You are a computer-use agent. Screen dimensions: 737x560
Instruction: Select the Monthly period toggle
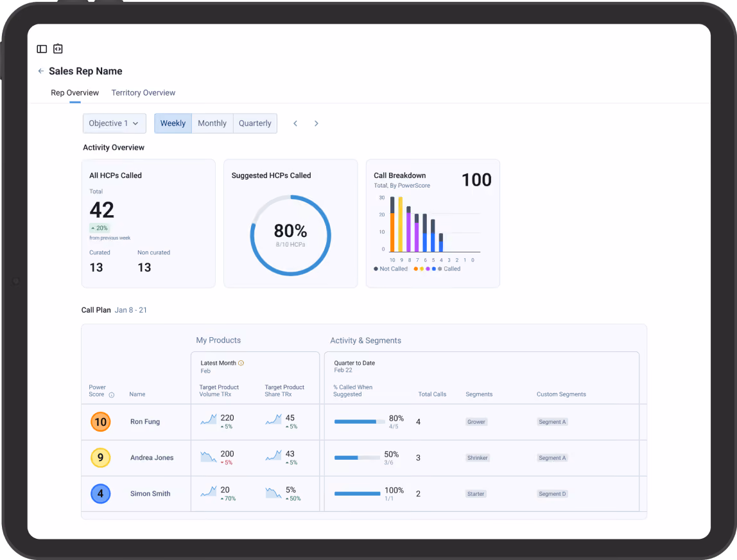click(212, 123)
